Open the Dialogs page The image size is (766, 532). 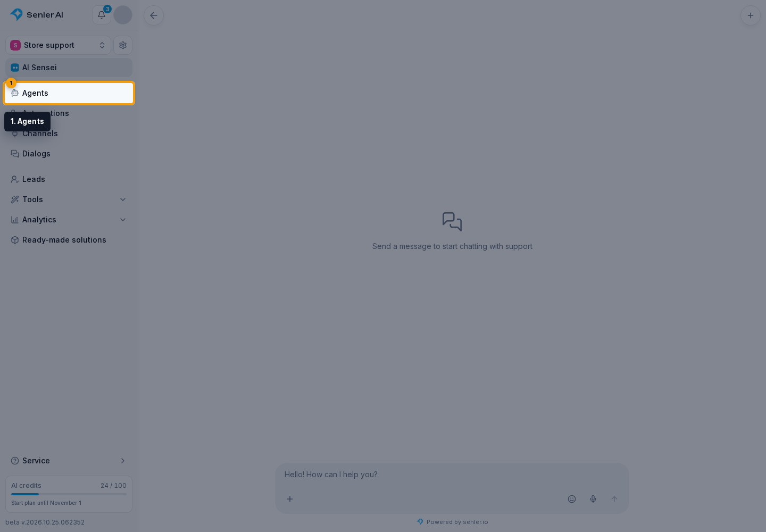[x=69, y=154]
